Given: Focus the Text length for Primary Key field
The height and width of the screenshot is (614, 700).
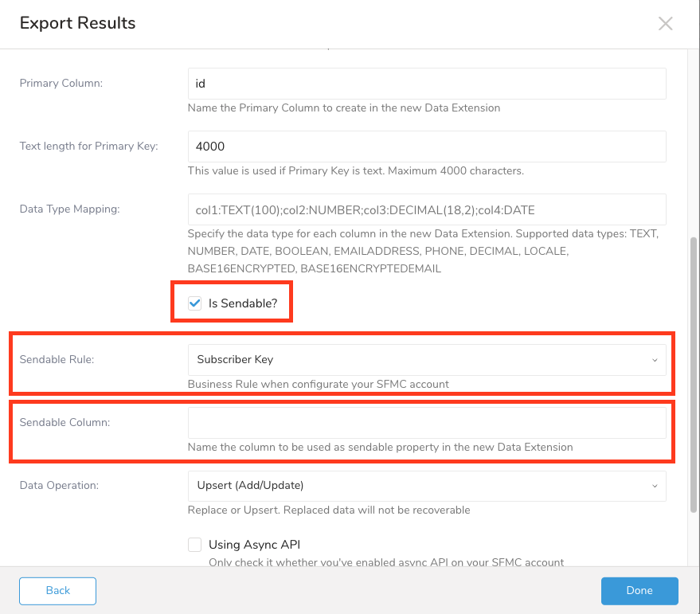Looking at the screenshot, I should pyautogui.click(x=426, y=147).
